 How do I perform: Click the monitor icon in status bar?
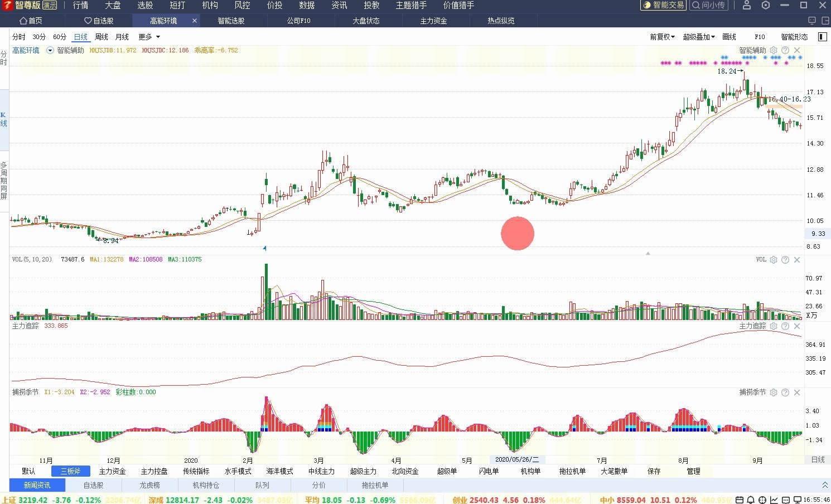[x=798, y=500]
